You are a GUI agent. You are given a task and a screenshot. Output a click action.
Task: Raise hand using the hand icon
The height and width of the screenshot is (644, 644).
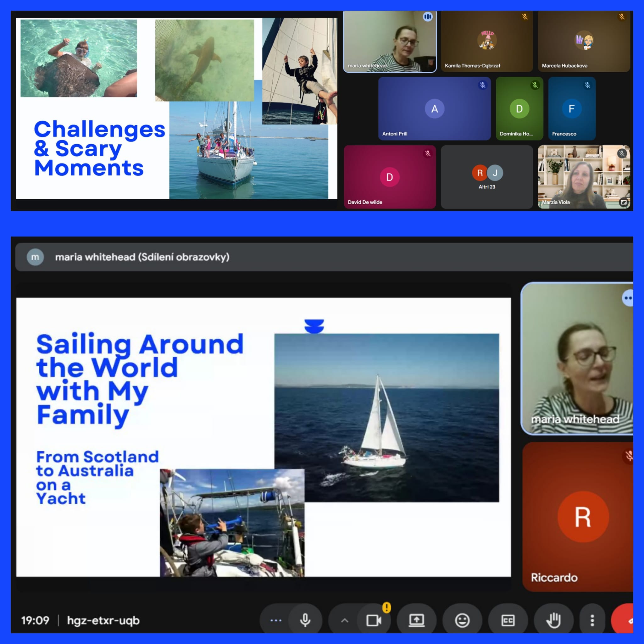click(x=553, y=620)
